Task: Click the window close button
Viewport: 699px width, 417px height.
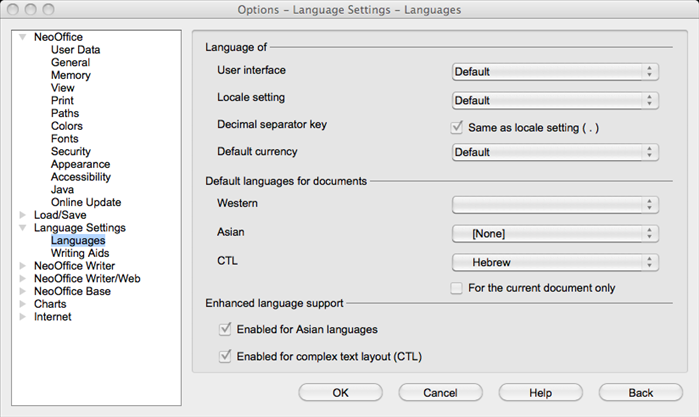Action: tap(13, 9)
